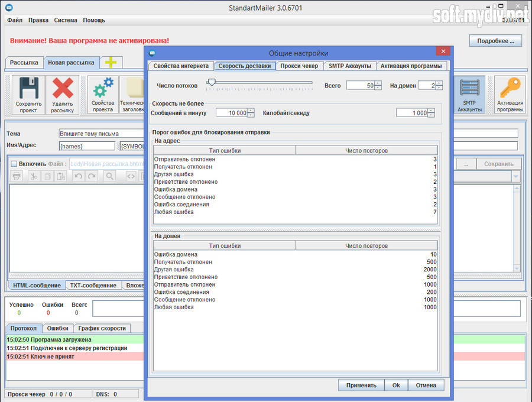Open the Помощь menu
This screenshot has height=402, width=532.
pyautogui.click(x=94, y=20)
